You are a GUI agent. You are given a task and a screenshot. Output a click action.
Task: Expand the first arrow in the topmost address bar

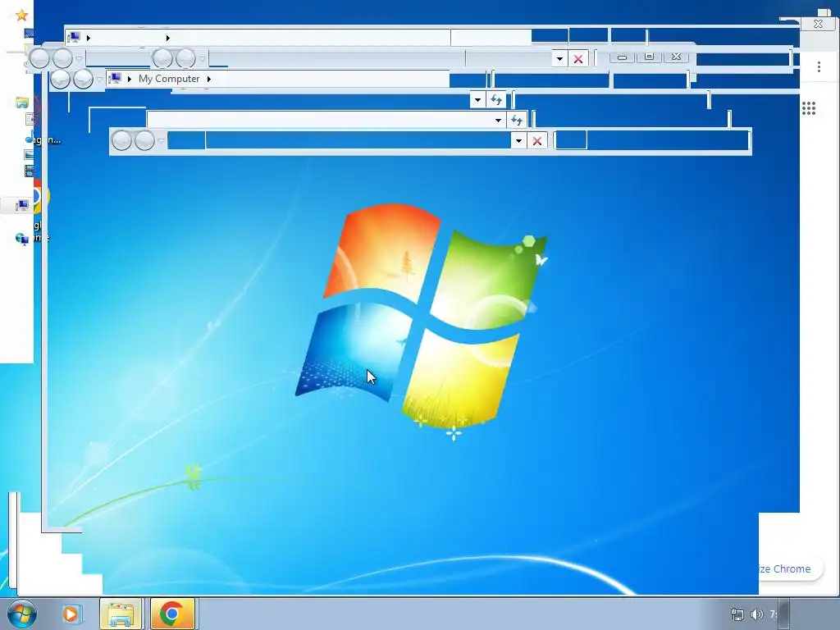[89, 38]
